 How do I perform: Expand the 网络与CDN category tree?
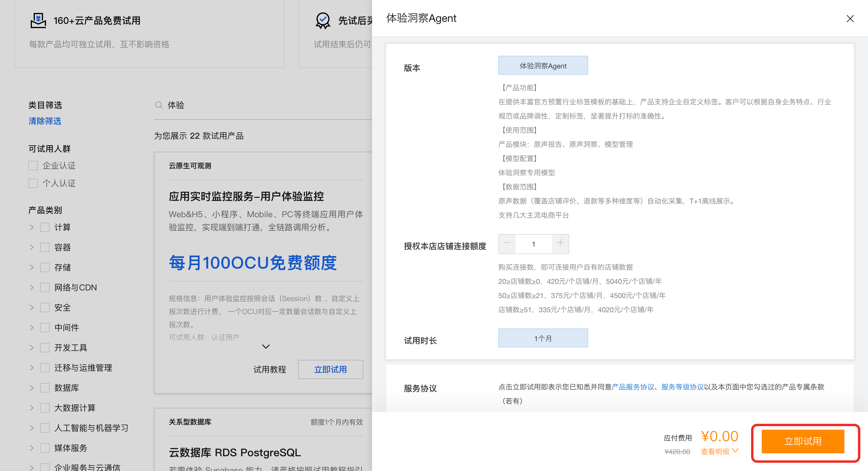[32, 287]
